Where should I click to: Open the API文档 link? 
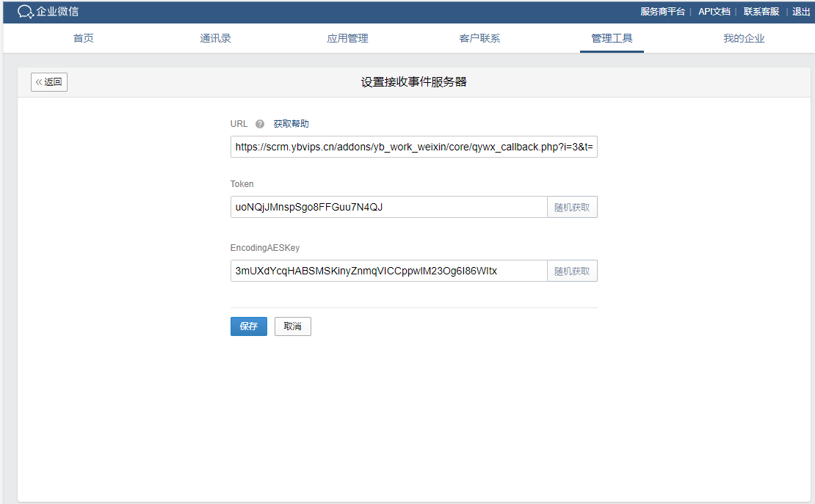[x=714, y=12]
